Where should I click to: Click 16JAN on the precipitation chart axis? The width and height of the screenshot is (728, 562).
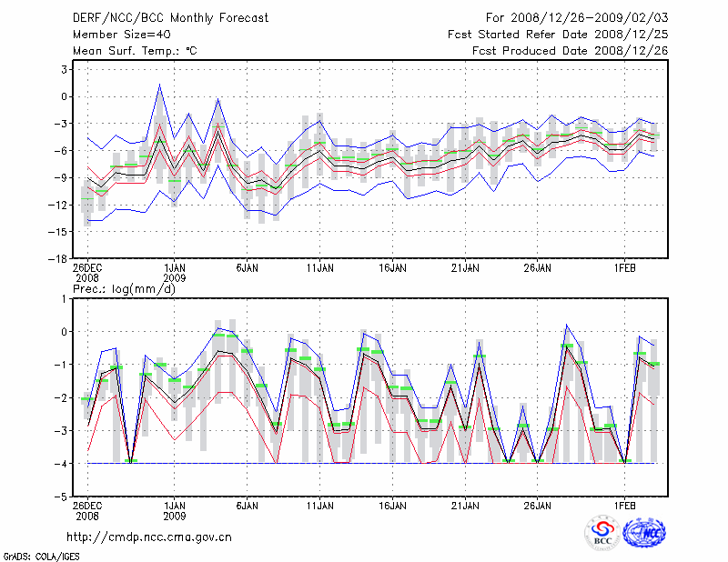coord(392,505)
